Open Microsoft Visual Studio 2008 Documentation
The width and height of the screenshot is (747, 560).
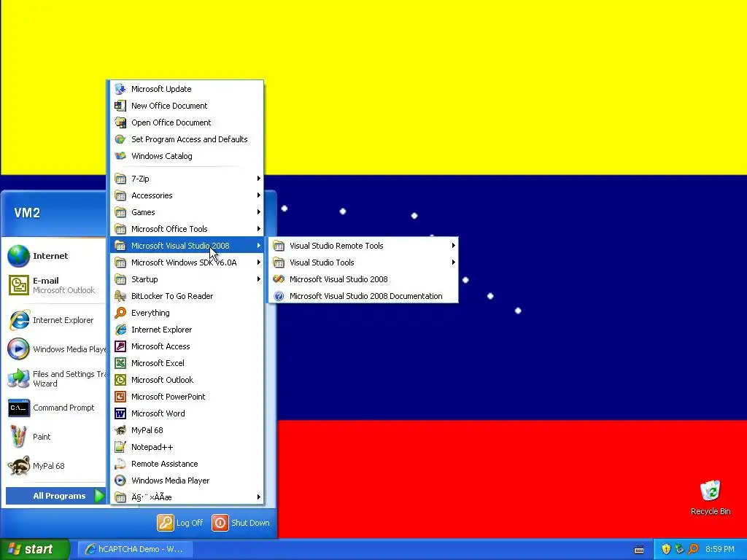tap(363, 296)
